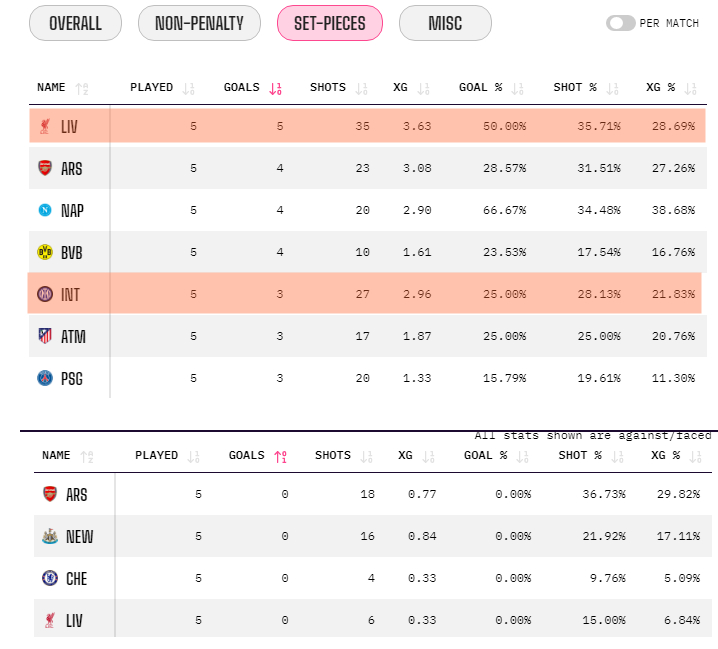
Task: Click the Napoli club badge
Action: tap(44, 210)
